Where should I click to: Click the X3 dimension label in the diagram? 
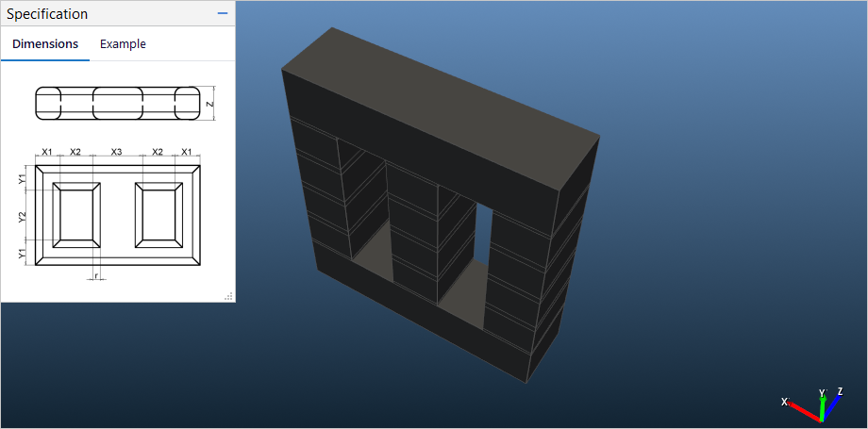(116, 152)
